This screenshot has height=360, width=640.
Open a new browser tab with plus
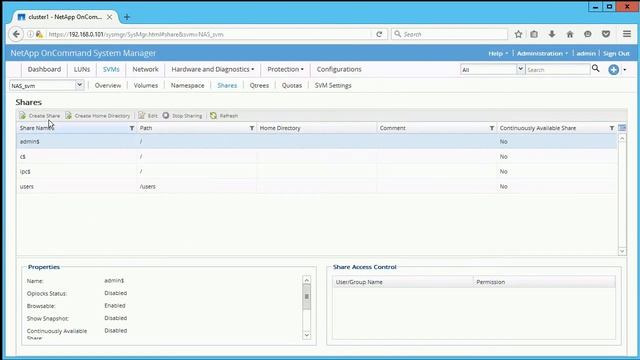point(127,17)
